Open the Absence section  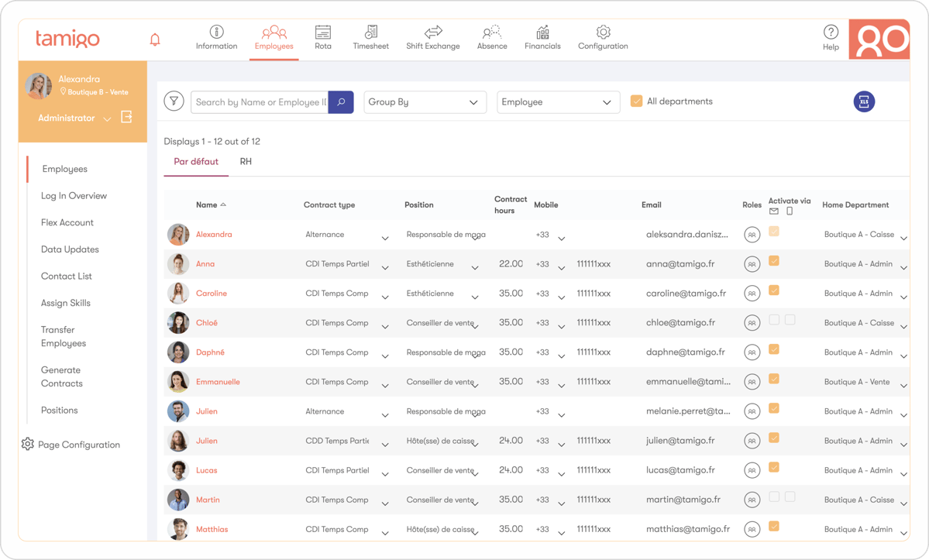click(492, 38)
